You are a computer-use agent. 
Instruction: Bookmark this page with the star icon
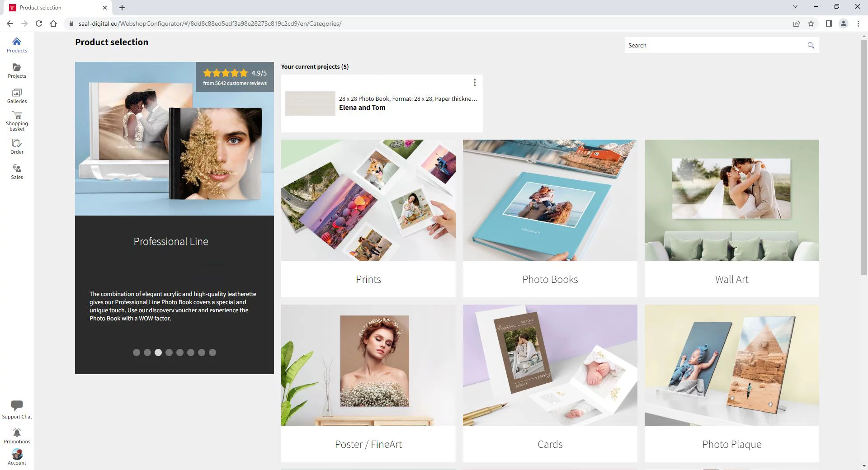pyautogui.click(x=811, y=23)
